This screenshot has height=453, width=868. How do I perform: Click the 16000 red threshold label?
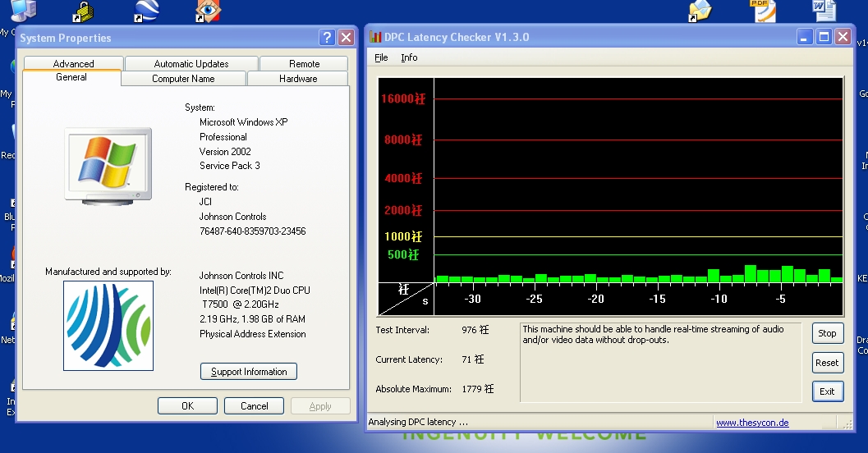pyautogui.click(x=403, y=99)
